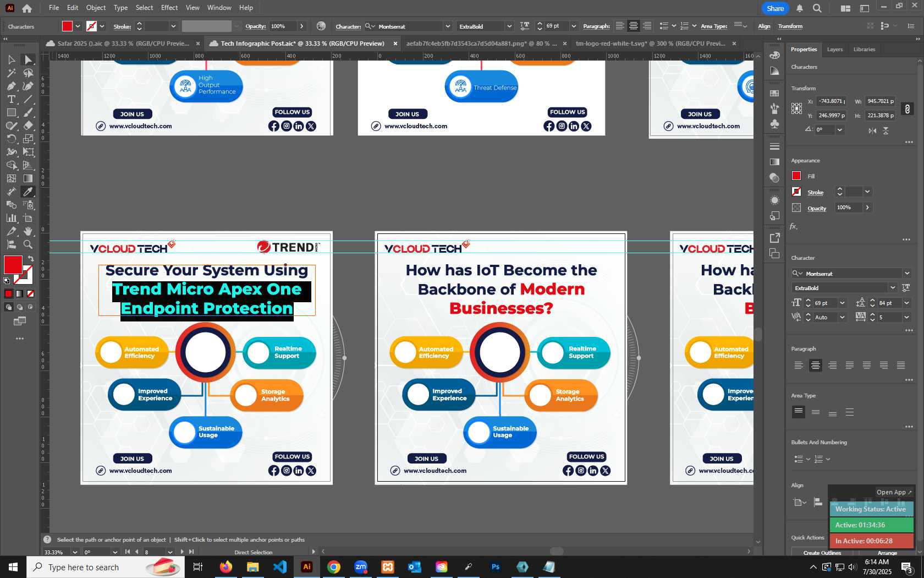924x578 pixels.
Task: Open the Object menu
Action: [96, 8]
